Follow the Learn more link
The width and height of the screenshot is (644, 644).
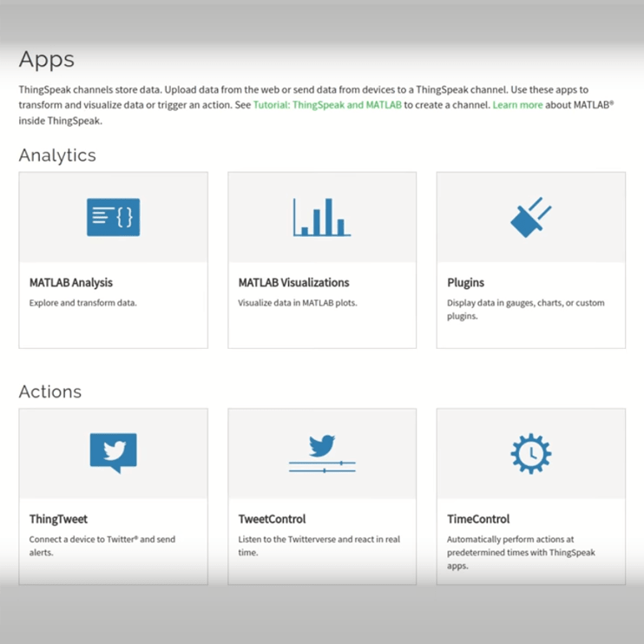[x=517, y=105]
